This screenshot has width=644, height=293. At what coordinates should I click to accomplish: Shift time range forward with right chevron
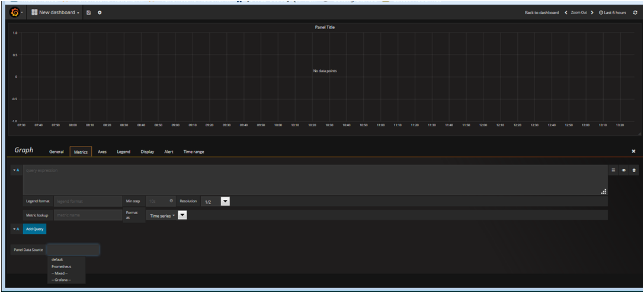tap(592, 12)
